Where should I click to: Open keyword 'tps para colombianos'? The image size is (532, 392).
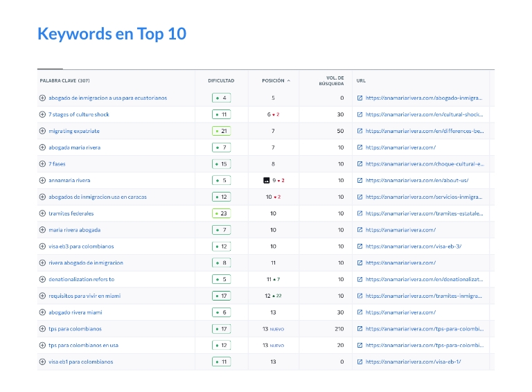point(75,329)
